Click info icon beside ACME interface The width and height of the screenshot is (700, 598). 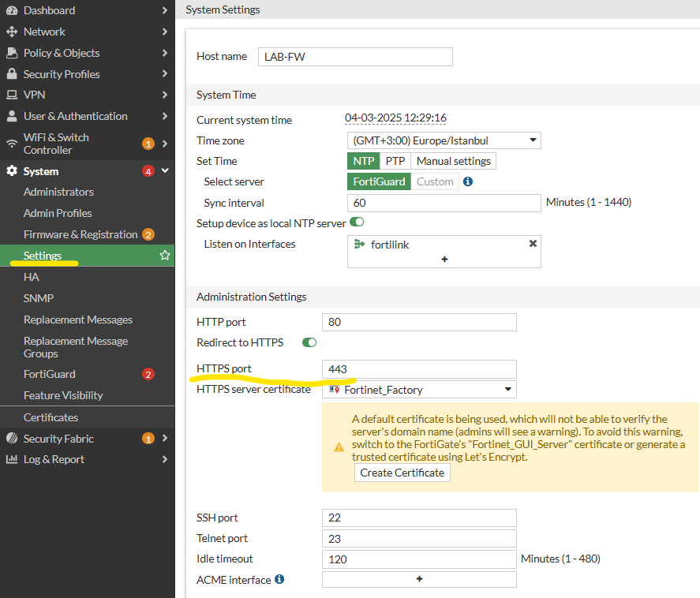[279, 579]
